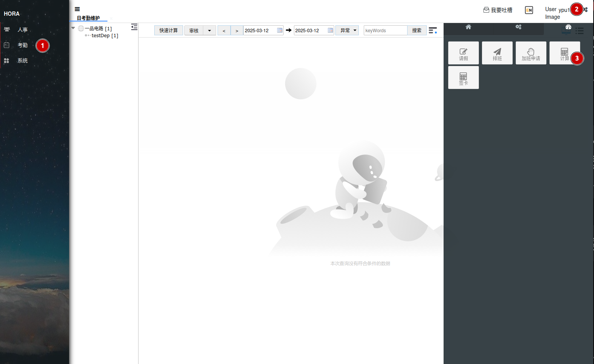Open start date calendar picker

(280, 30)
